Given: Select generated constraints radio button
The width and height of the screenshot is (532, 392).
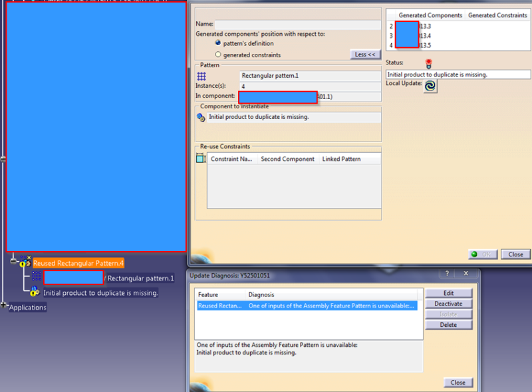Looking at the screenshot, I should 218,54.
